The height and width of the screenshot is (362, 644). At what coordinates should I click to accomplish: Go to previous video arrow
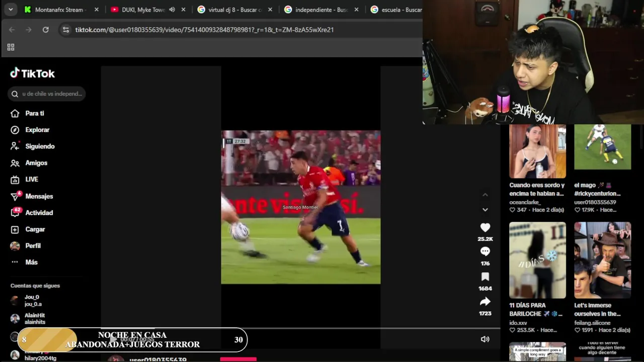click(x=485, y=195)
